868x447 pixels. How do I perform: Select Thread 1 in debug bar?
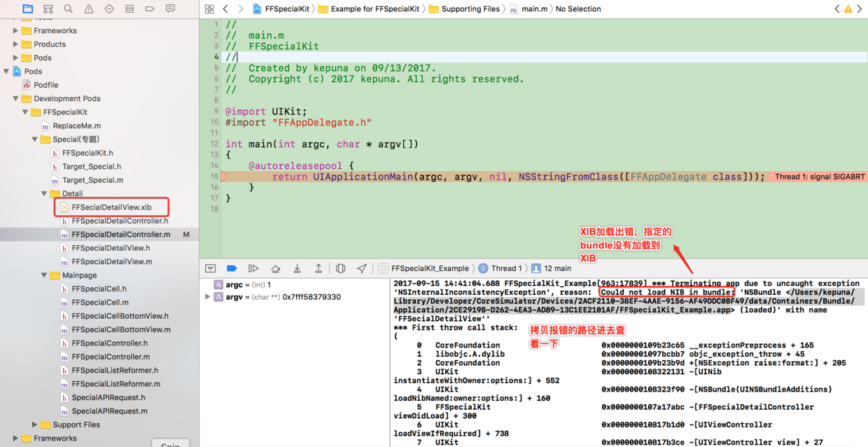coord(500,268)
